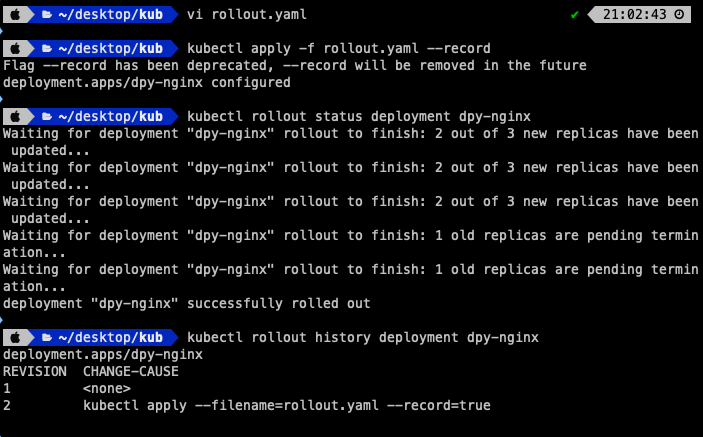Click the Apple logo on the 'vi rollout.yaml' prompt
This screenshot has height=437, width=703.
15,14
